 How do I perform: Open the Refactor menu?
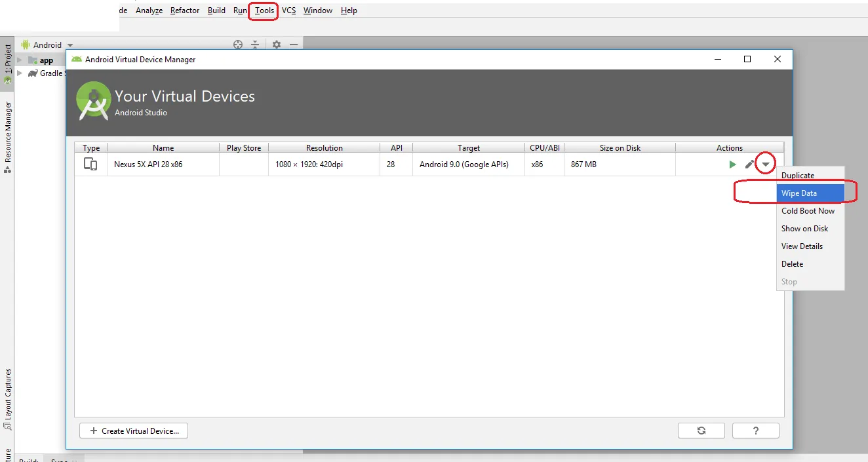tap(185, 10)
